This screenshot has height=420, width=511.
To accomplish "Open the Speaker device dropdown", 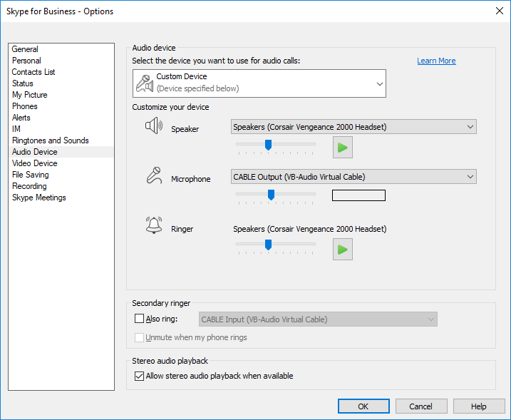I will pos(353,127).
